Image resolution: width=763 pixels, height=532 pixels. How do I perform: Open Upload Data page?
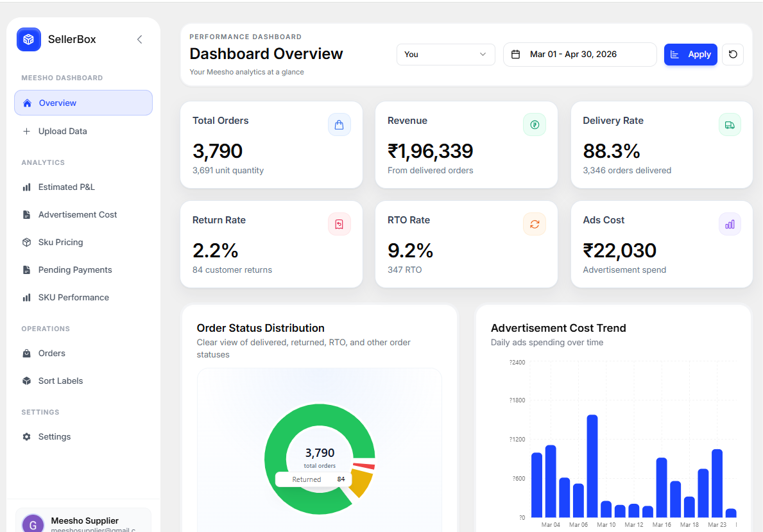pos(83,131)
